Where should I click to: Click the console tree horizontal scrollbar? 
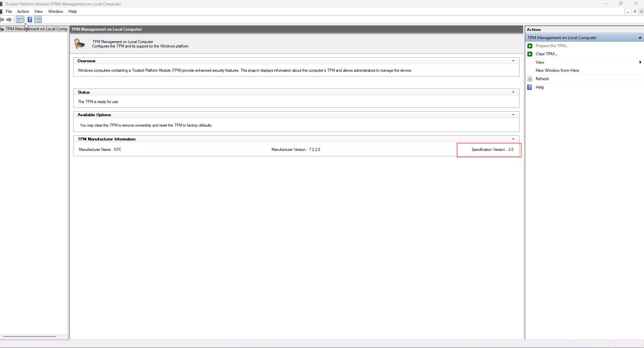[x=30, y=336]
